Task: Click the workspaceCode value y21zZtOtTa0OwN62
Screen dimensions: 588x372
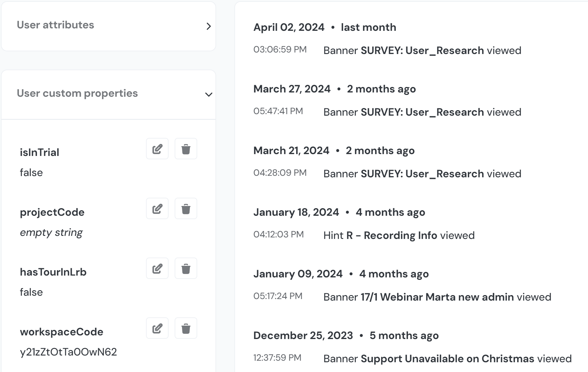Action: point(68,352)
